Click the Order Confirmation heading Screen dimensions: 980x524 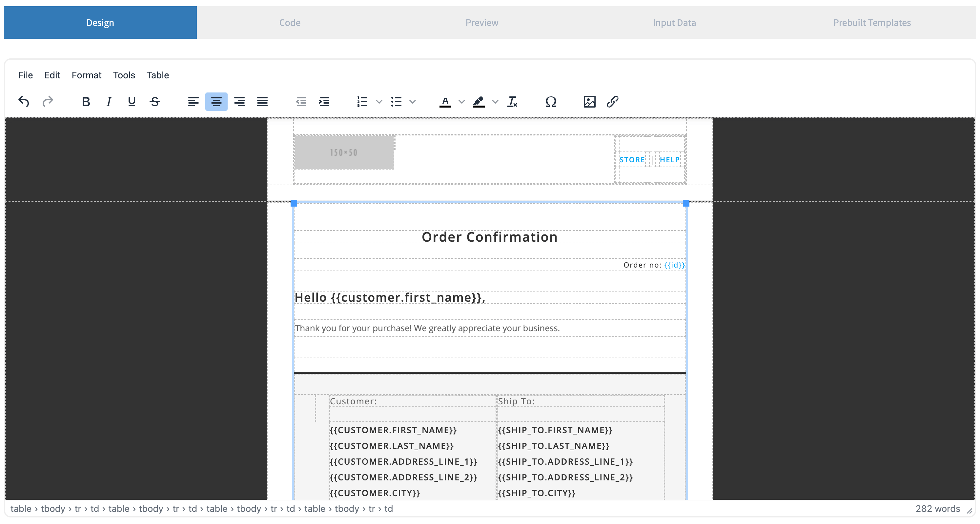point(490,237)
